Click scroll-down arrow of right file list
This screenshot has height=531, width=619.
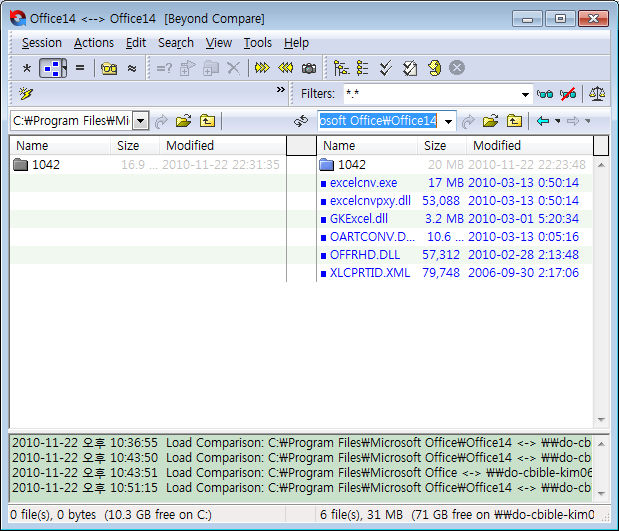tap(601, 420)
